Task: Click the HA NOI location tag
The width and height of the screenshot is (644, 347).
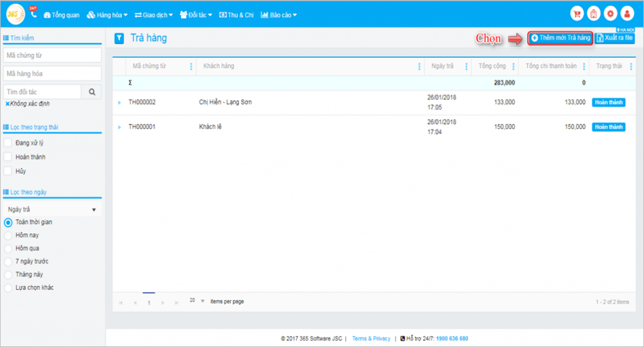Action: click(626, 30)
